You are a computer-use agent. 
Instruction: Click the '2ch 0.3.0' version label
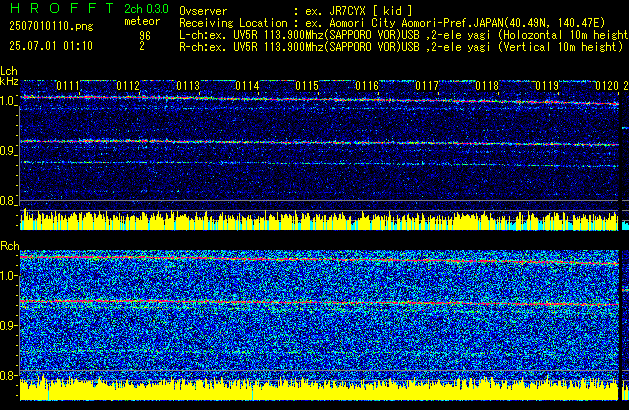coord(146,9)
